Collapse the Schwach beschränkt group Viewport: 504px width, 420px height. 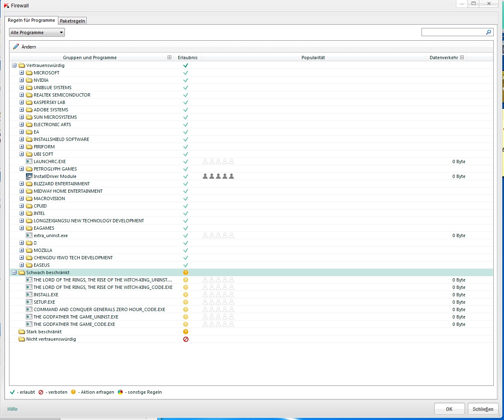point(14,272)
